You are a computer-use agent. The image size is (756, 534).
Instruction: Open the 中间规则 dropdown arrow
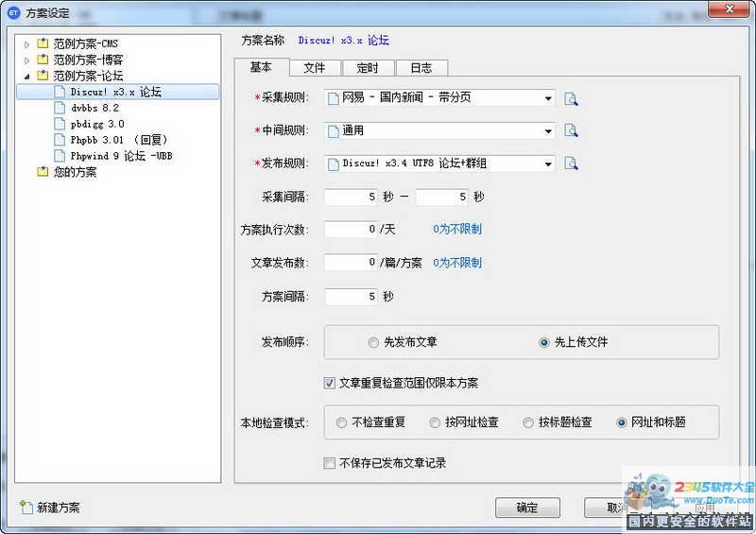pos(548,130)
